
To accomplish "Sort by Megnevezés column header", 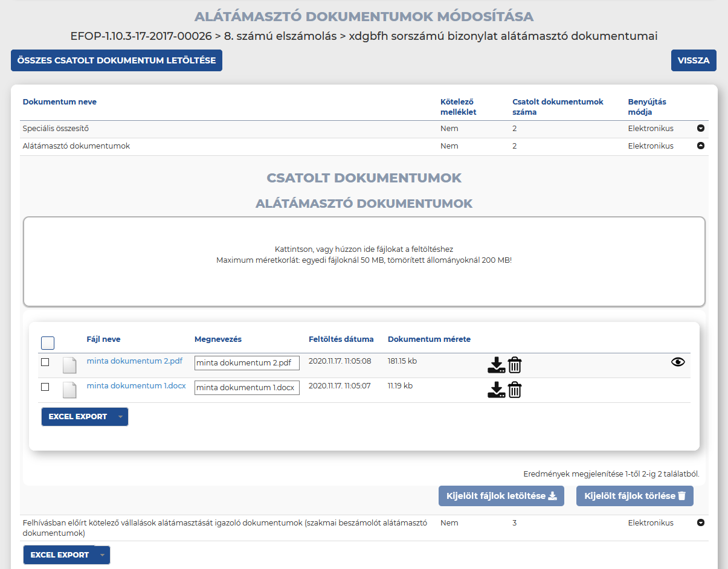I will click(x=218, y=339).
